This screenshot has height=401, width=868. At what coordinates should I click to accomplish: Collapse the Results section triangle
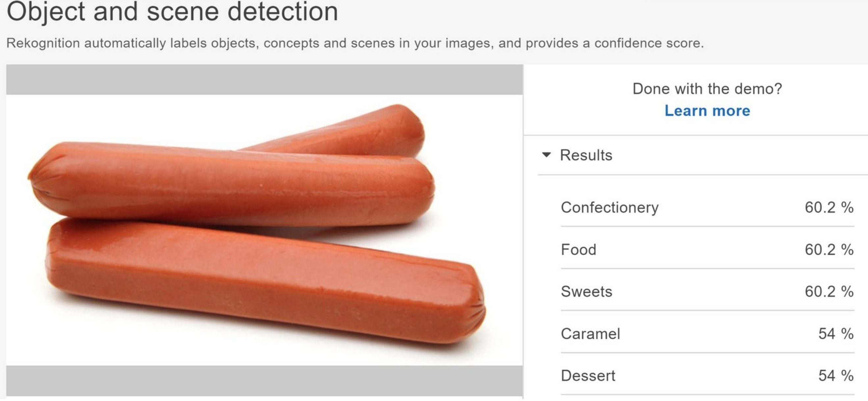tap(546, 155)
